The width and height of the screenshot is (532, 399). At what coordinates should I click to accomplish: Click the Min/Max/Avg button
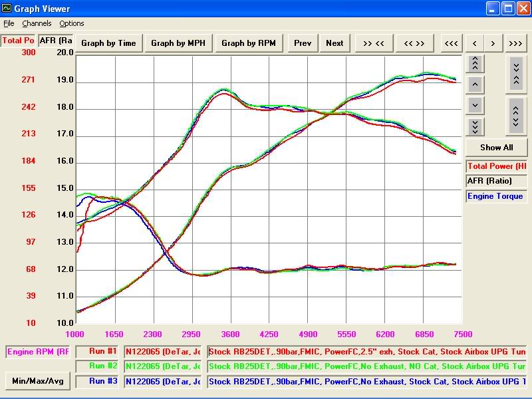coord(38,381)
